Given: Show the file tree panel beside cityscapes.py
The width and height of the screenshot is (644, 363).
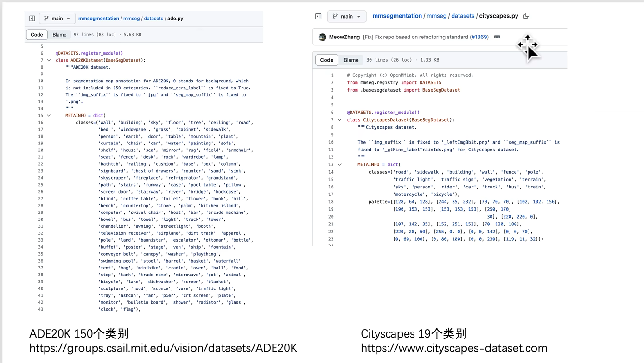Looking at the screenshot, I should [318, 16].
